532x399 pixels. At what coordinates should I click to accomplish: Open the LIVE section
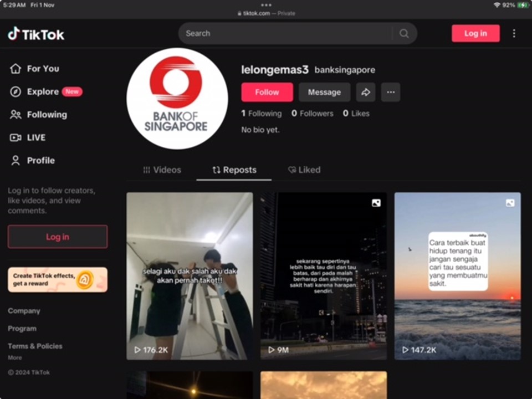click(28, 137)
